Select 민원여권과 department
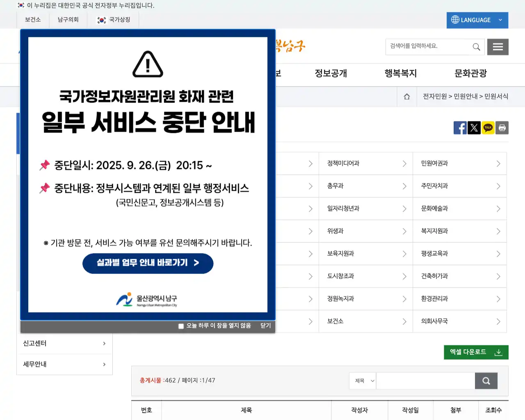This screenshot has width=525, height=420. [x=460, y=163]
